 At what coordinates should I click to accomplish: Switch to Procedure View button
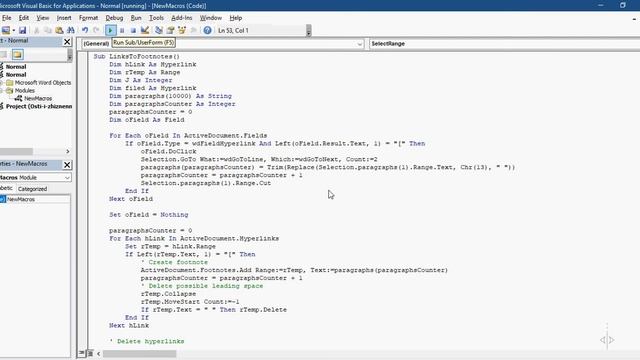(x=82, y=353)
